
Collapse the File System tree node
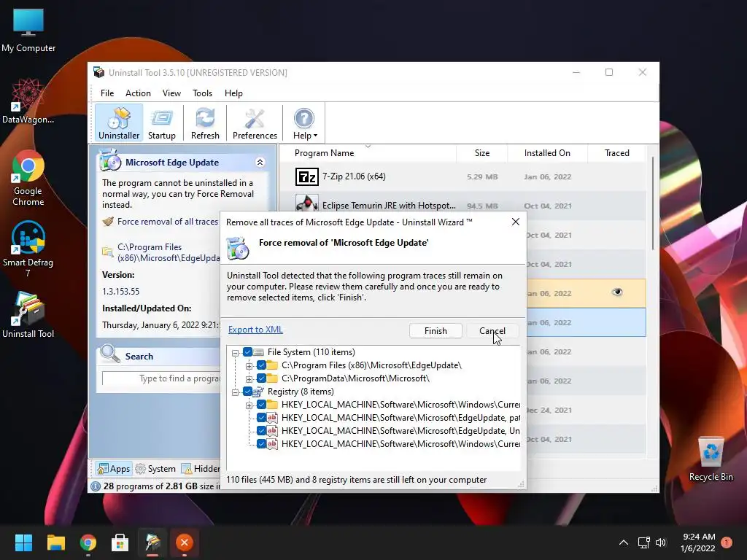(236, 353)
